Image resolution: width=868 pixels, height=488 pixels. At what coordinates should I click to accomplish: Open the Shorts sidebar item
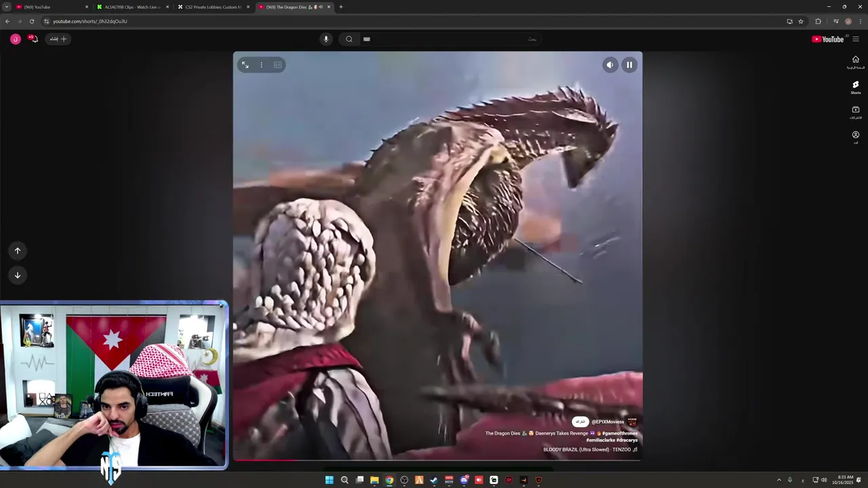pos(856,87)
